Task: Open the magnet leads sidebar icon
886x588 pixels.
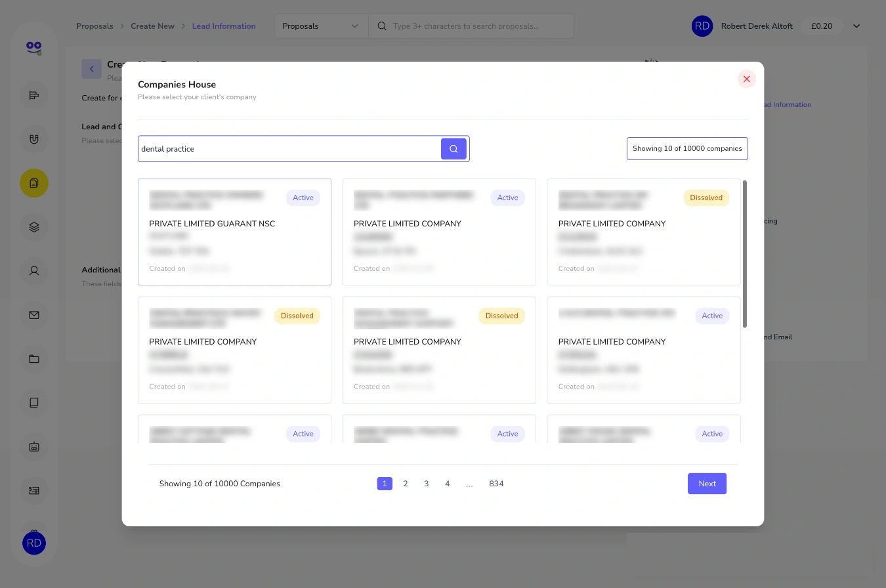Action: (x=34, y=139)
